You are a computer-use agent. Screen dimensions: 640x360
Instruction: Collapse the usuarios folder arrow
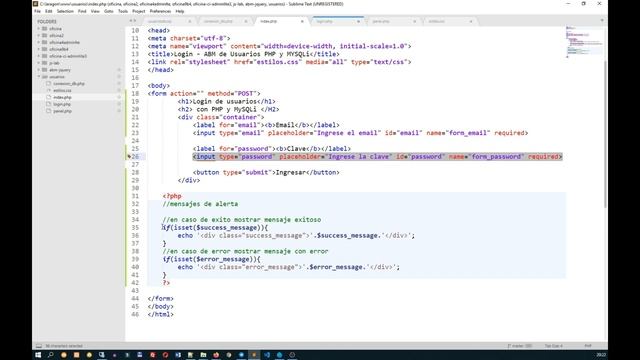click(39, 77)
